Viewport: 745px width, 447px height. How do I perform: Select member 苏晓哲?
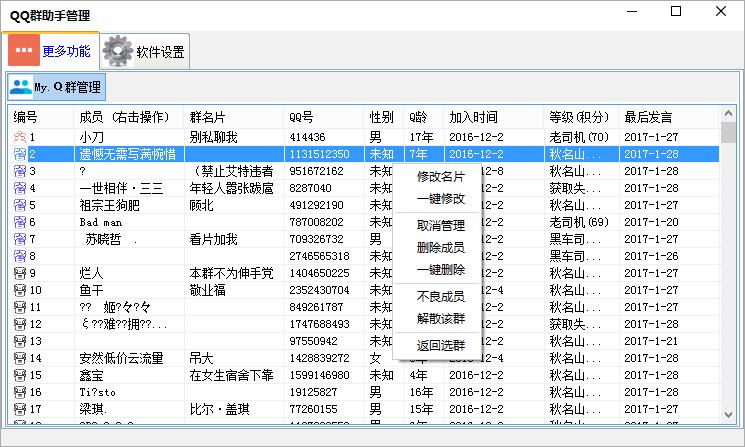[103, 239]
